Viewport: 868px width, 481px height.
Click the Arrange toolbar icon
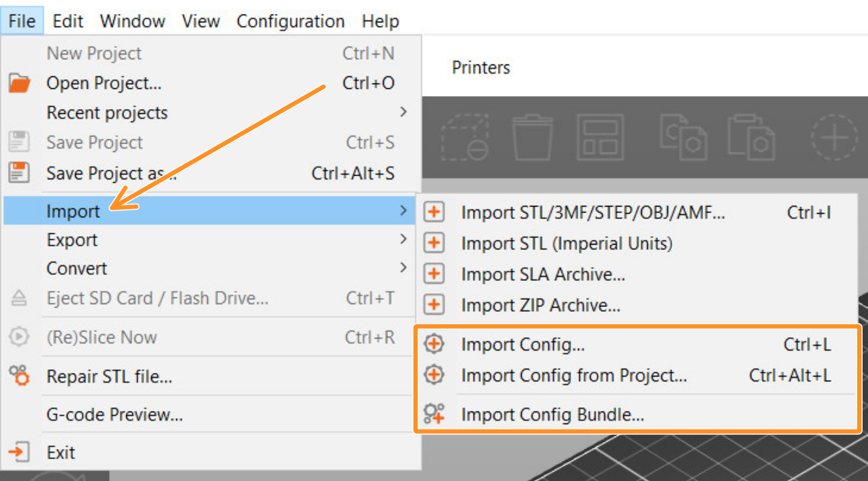600,138
